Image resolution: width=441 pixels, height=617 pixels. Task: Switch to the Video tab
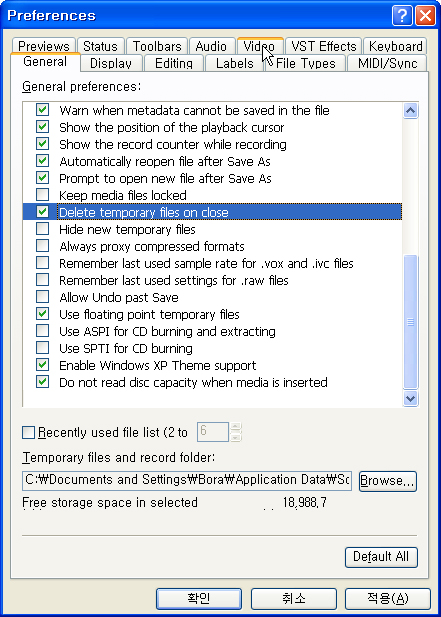260,46
